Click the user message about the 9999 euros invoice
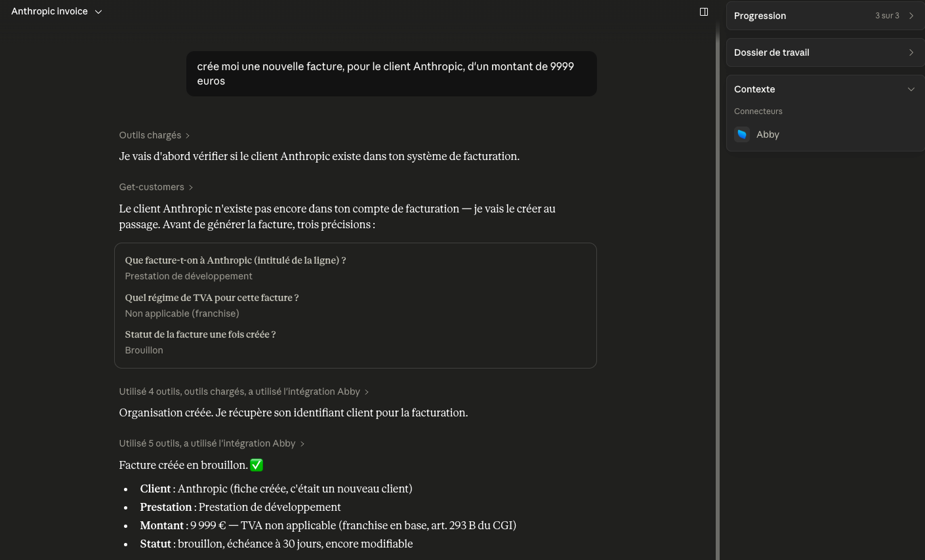 coord(392,73)
